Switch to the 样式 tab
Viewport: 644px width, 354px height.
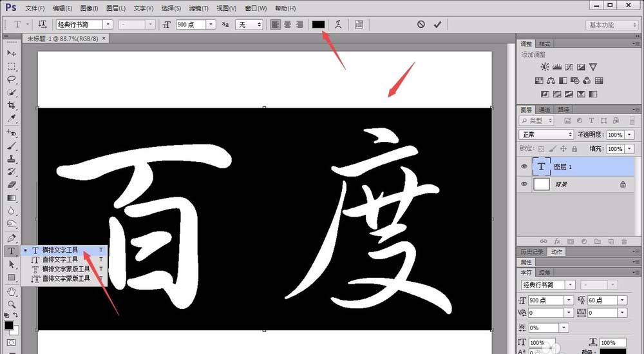[x=545, y=44]
